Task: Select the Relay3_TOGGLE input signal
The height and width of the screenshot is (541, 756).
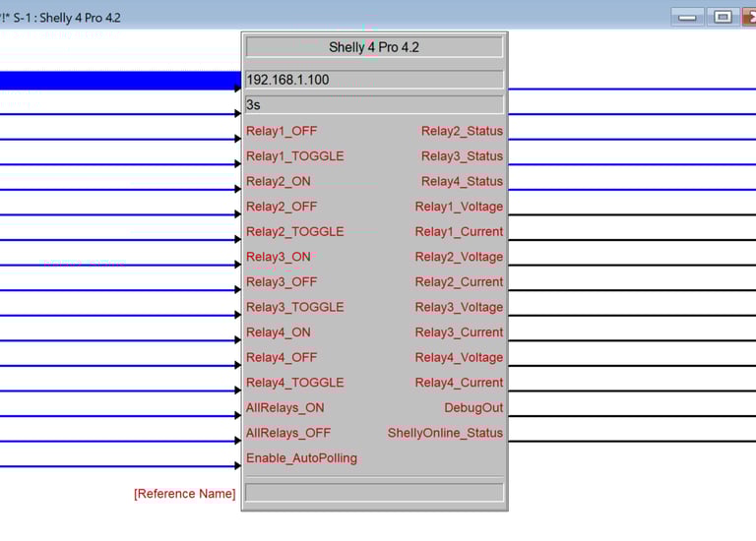Action: (x=295, y=307)
